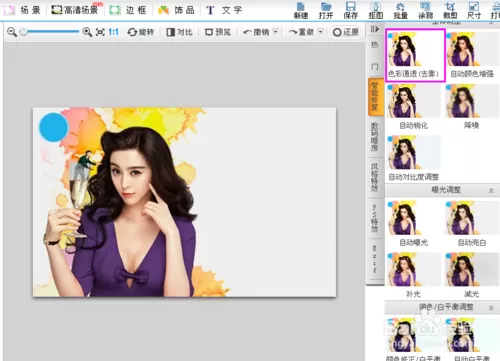The height and width of the screenshot is (361, 500).
Task: Click the photo on the editing canvas
Action: click(x=184, y=202)
